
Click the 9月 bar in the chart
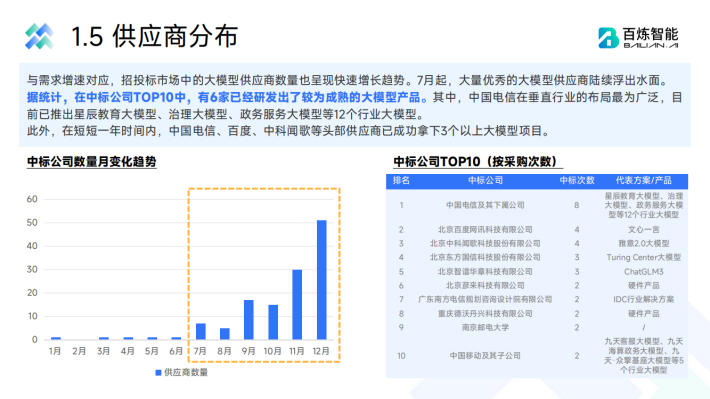point(249,319)
